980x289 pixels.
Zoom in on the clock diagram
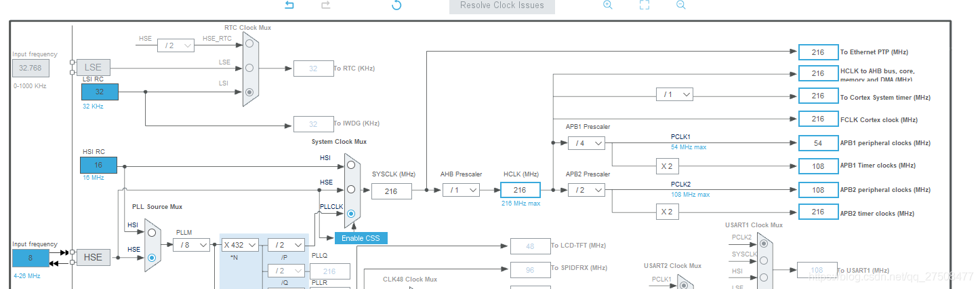[608, 5]
